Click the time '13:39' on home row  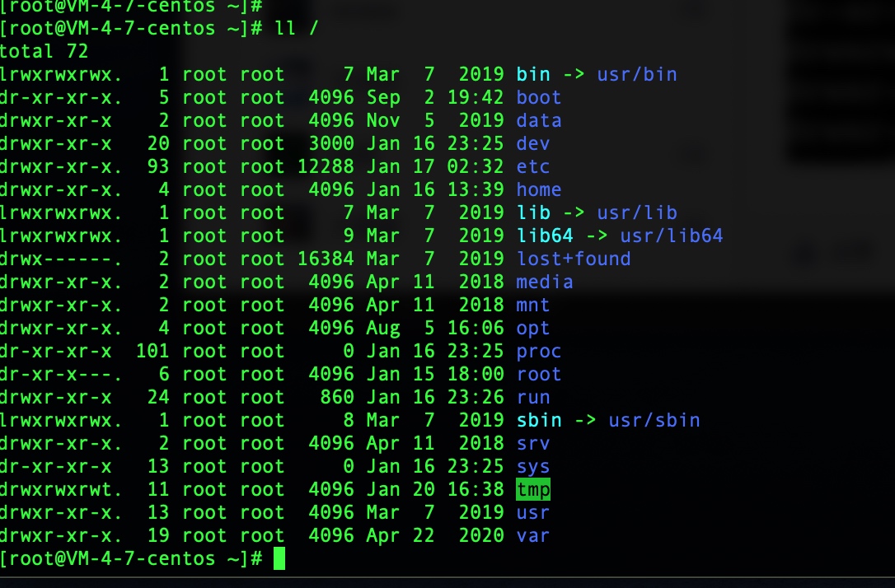476,189
